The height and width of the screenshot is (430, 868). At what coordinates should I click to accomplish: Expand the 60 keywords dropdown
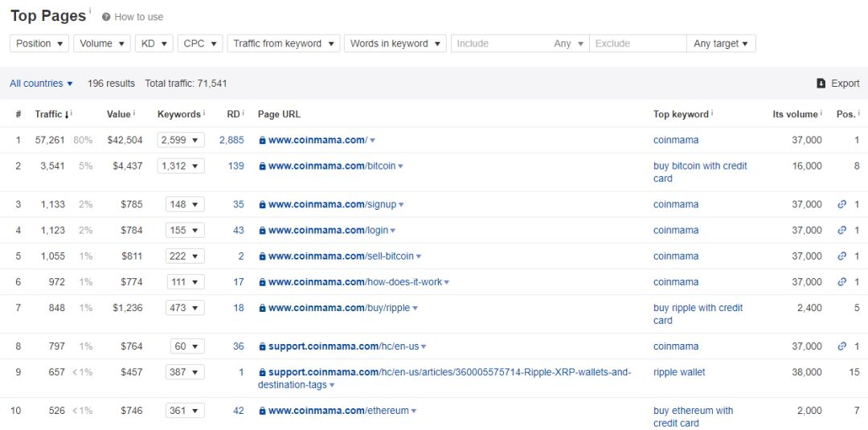(x=187, y=346)
